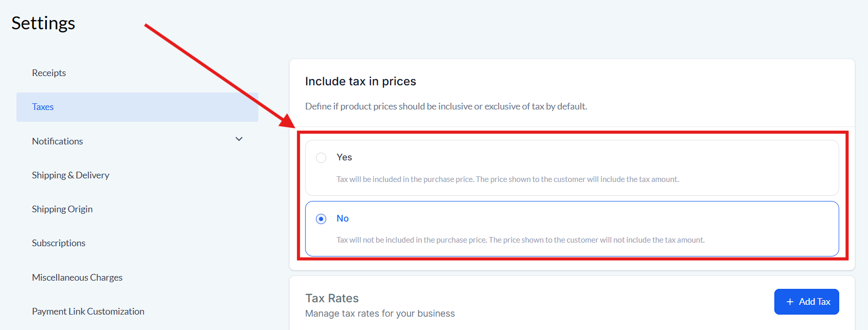Click the tax-included description under Yes
Image resolution: width=868 pixels, height=330 pixels.
click(507, 179)
